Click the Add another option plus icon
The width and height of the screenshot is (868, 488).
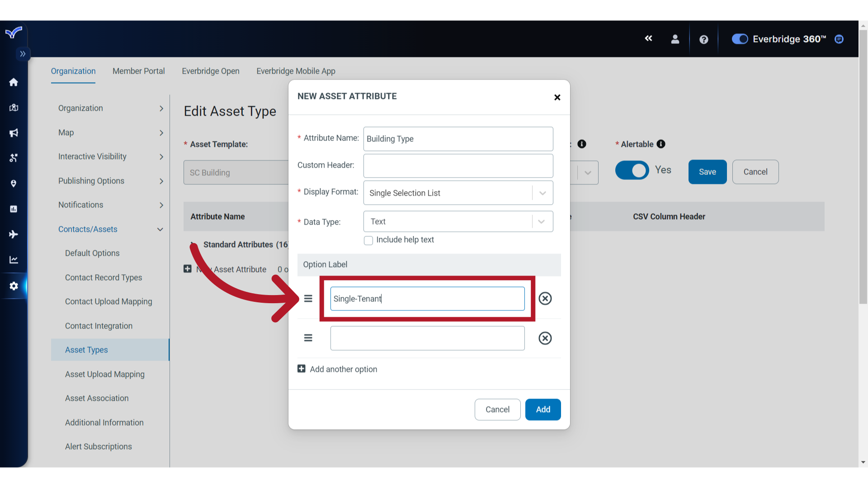pos(302,369)
